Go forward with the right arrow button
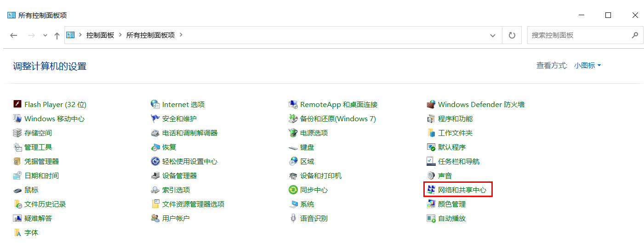644x248 pixels. (31, 35)
